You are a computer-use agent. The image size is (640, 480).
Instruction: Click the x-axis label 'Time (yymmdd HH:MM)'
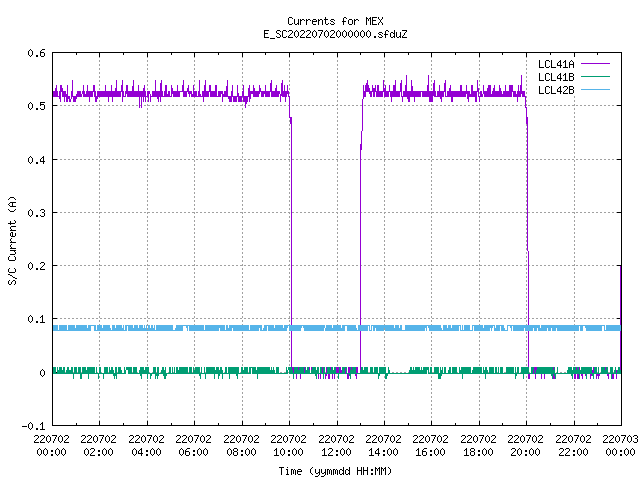(x=335, y=471)
